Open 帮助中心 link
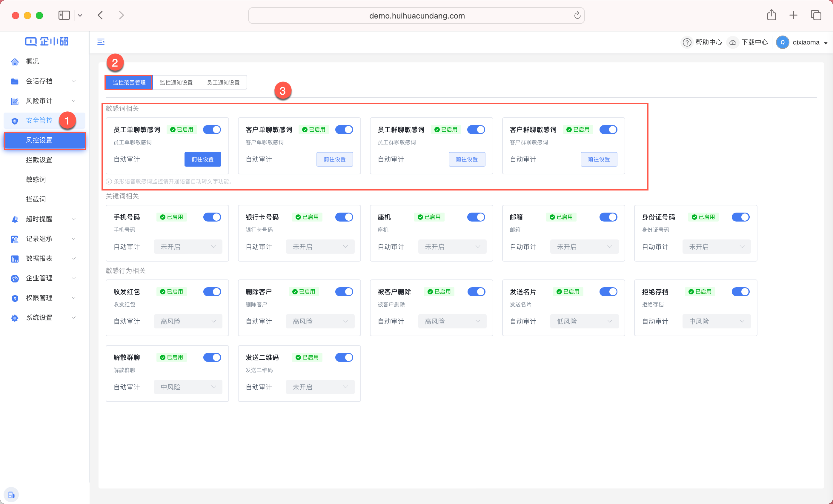Viewport: 833px width, 504px height. [708, 42]
